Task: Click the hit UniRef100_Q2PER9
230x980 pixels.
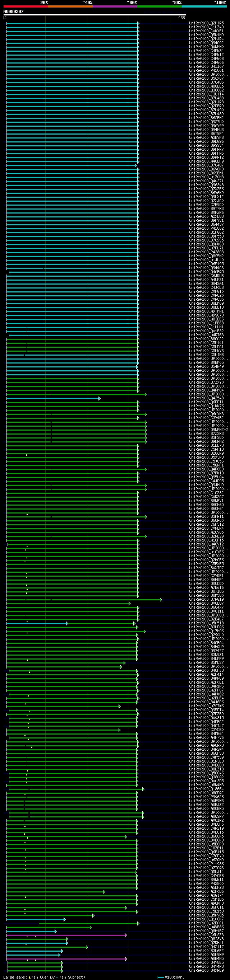Action: pyautogui.click(x=206, y=106)
